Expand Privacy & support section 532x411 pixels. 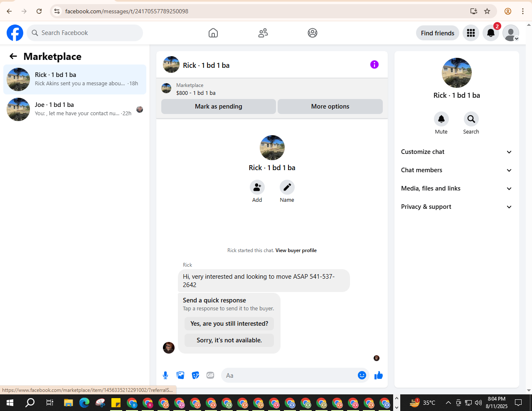tap(456, 207)
